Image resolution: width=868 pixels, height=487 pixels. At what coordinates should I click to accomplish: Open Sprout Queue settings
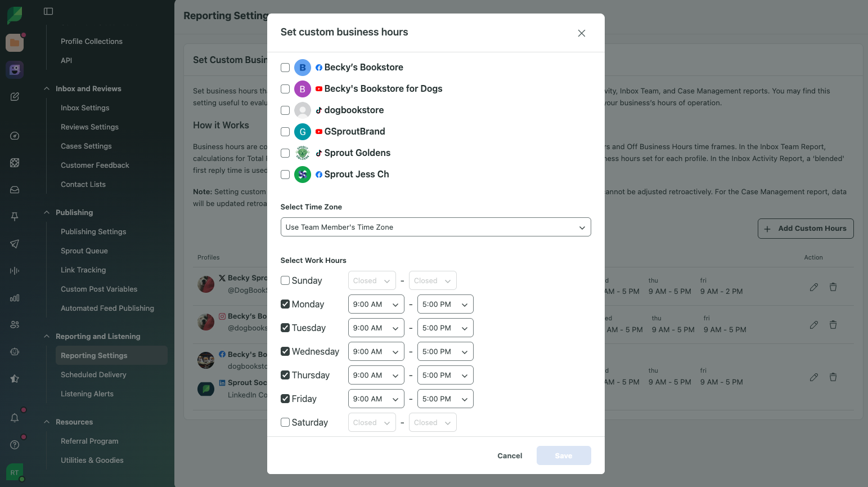tap(84, 251)
